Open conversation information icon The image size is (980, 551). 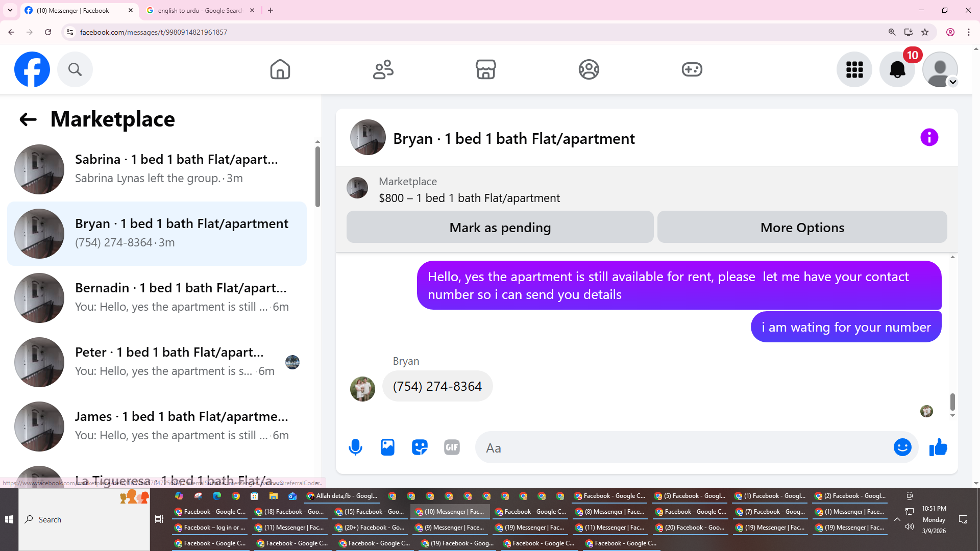(x=929, y=137)
